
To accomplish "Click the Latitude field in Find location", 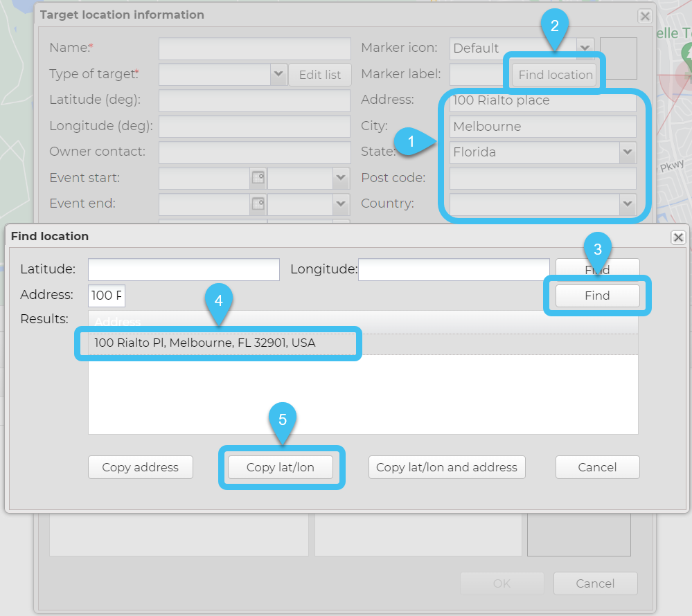I will click(184, 269).
